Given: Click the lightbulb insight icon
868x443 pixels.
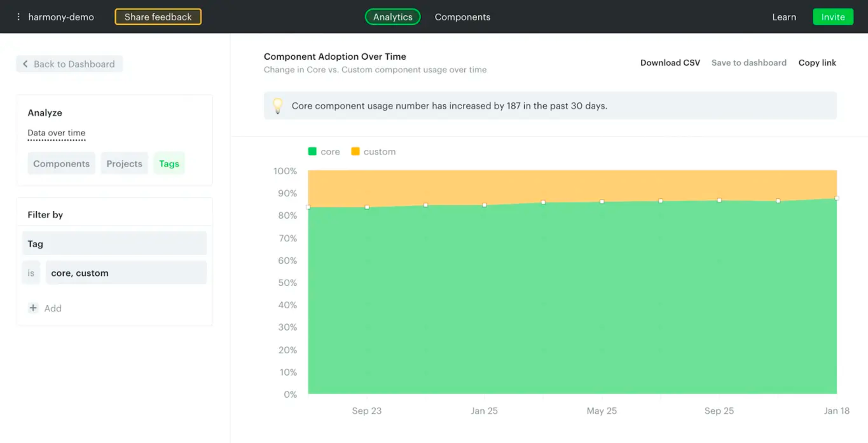Looking at the screenshot, I should click(x=278, y=106).
